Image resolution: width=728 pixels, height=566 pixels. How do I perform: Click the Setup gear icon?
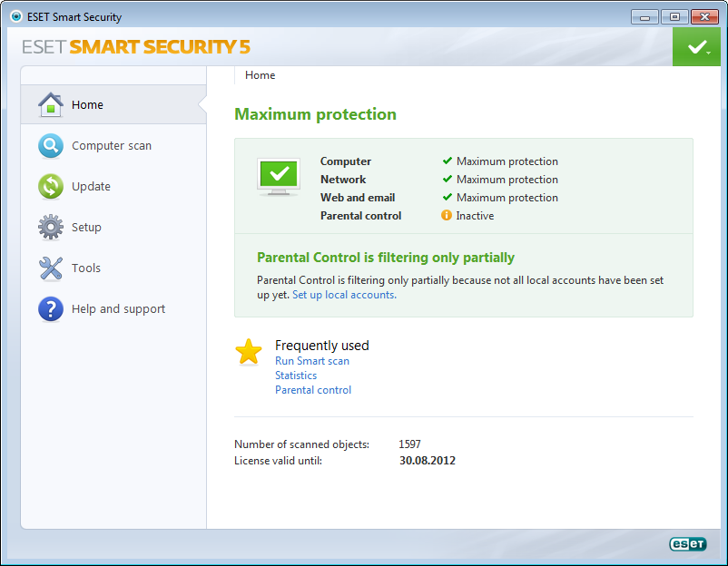point(51,227)
